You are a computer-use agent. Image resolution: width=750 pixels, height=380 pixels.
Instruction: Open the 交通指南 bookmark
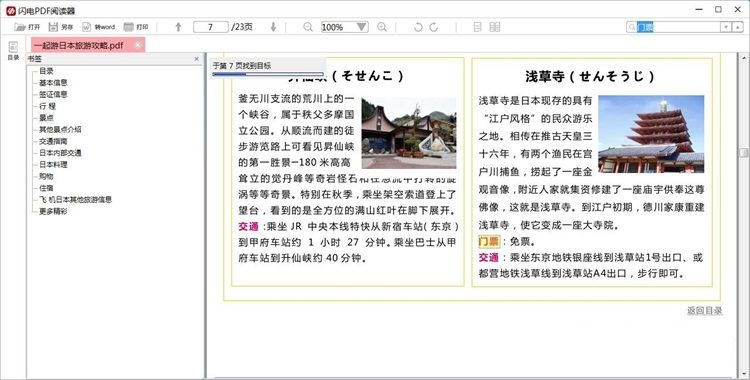coord(53,141)
